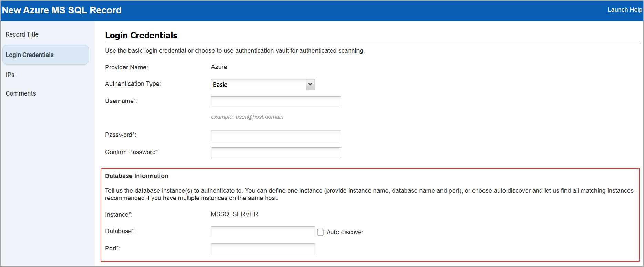Select the Login Credentials sidebar tab
Image resolution: width=644 pixels, height=267 pixels.
(x=45, y=55)
